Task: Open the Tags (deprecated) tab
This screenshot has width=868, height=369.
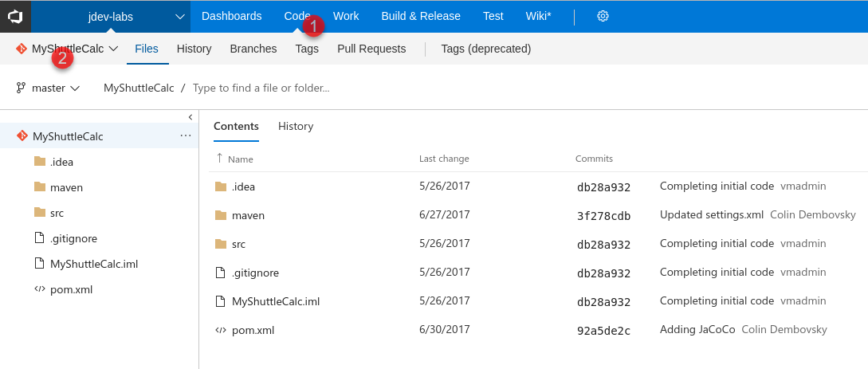Action: [x=486, y=49]
